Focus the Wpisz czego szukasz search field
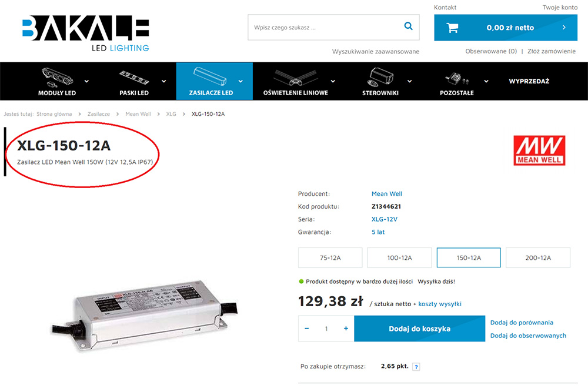 coord(325,28)
